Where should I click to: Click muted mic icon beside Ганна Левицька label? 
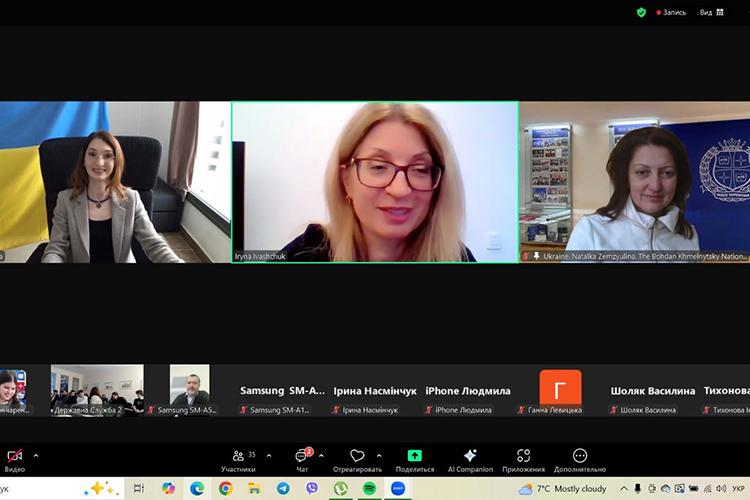click(x=521, y=410)
